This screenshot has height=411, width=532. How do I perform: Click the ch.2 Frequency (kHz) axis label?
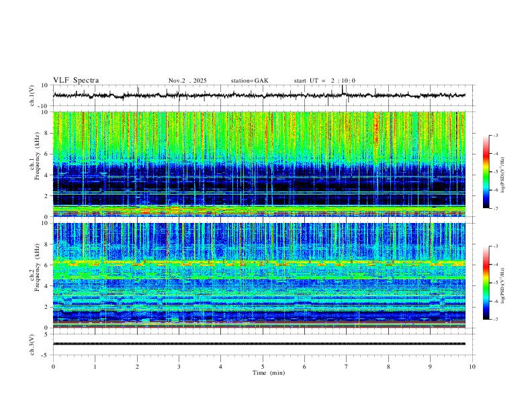tap(34, 267)
